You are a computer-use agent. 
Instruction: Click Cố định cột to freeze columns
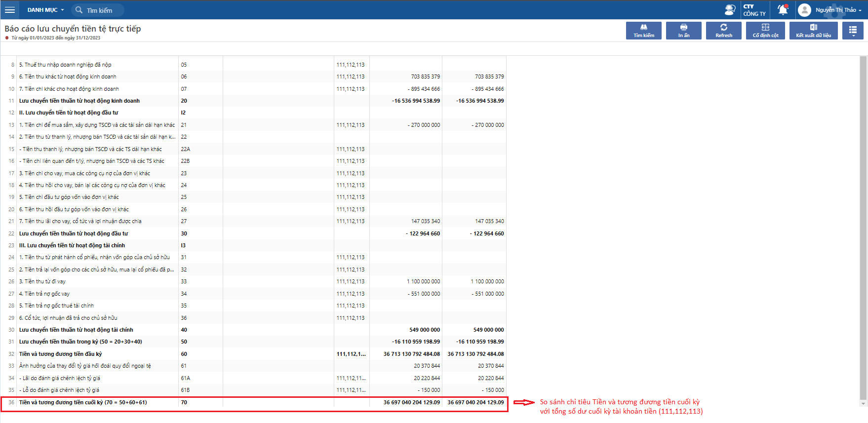pos(765,31)
